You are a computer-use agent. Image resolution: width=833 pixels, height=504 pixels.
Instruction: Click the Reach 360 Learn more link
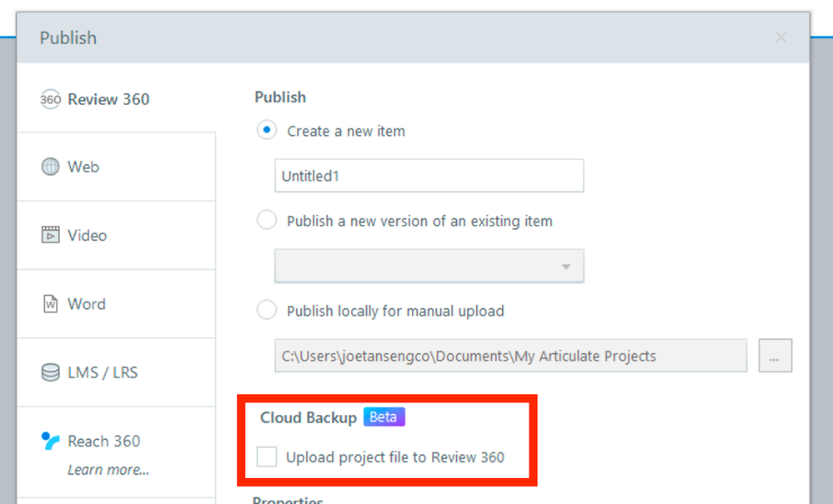pos(108,470)
